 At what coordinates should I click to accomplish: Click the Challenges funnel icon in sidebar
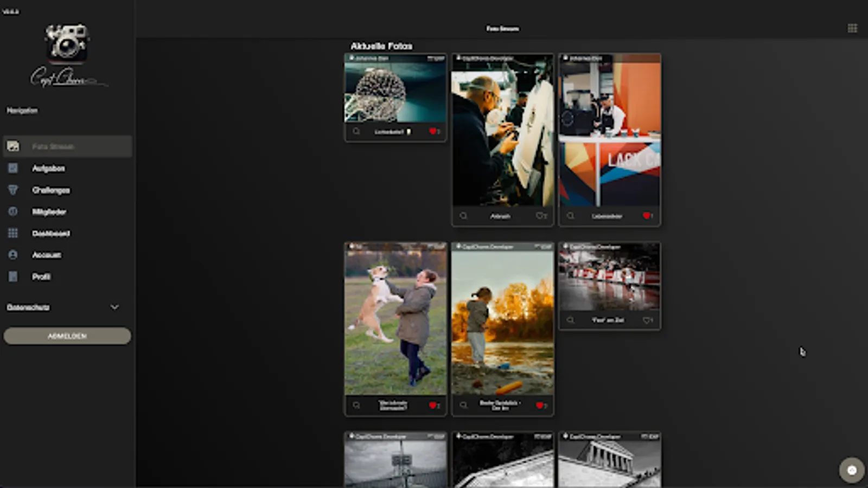12,190
